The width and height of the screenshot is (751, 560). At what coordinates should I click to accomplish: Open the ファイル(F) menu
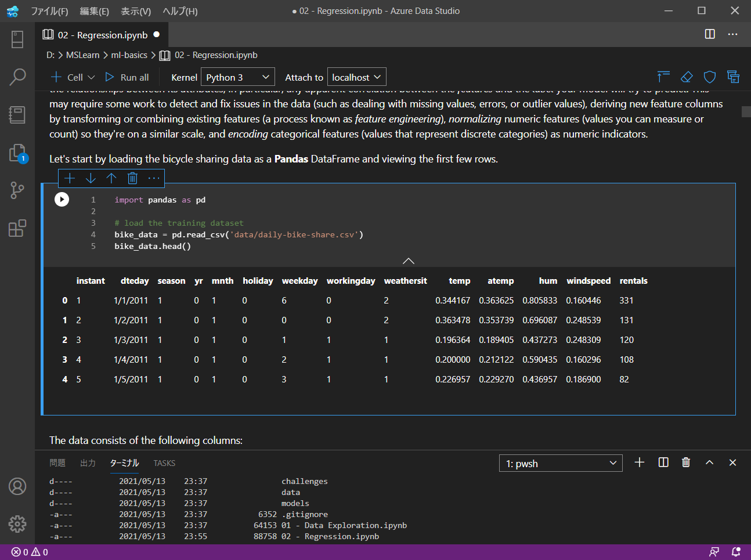[49, 11]
